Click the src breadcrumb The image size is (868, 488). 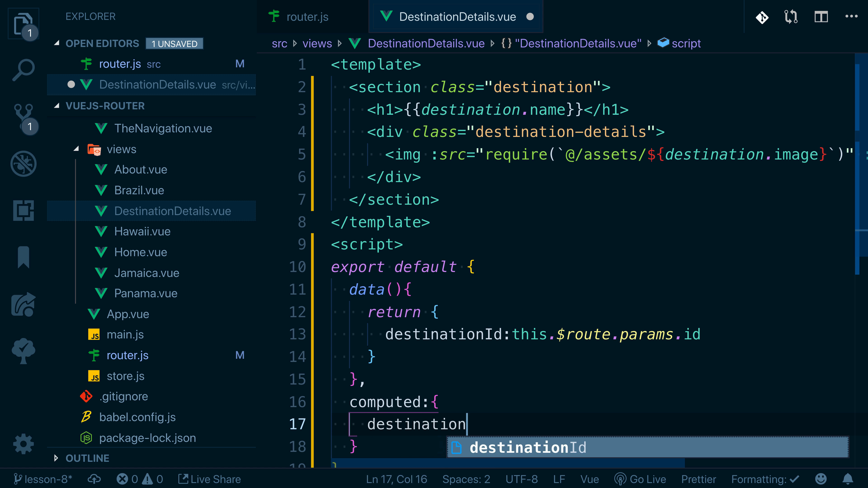point(279,43)
